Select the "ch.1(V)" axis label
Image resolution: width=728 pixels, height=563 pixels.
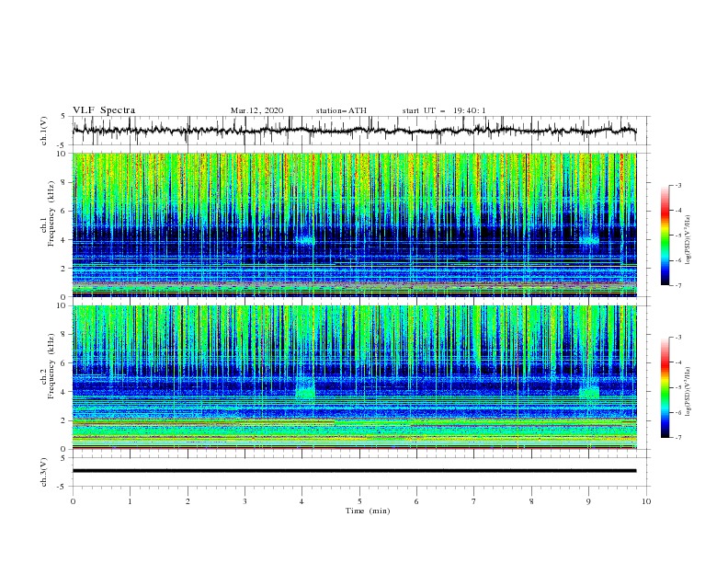click(44, 131)
